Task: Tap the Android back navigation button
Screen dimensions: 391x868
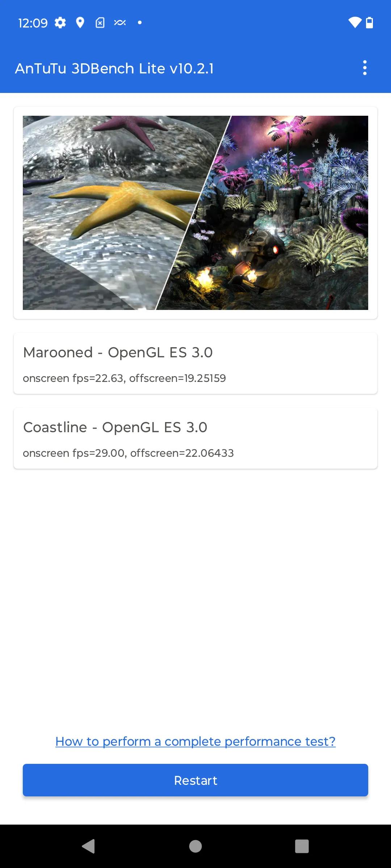Action: pos(89,846)
